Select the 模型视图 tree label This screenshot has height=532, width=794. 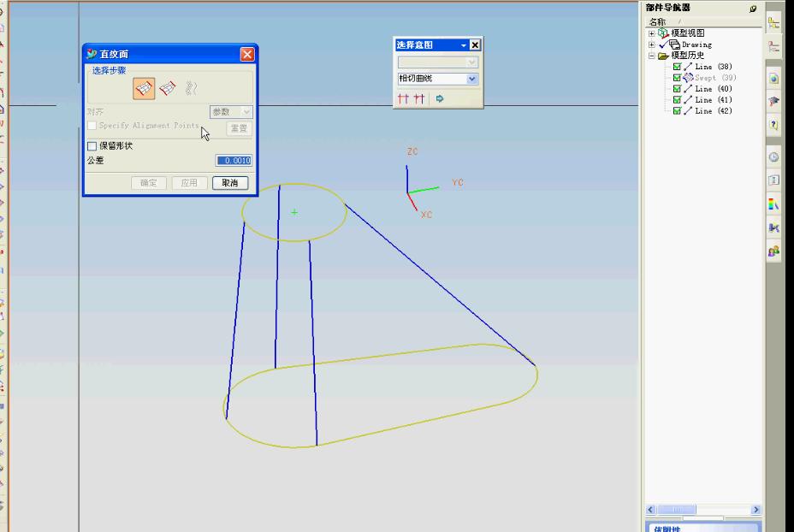[x=688, y=33]
